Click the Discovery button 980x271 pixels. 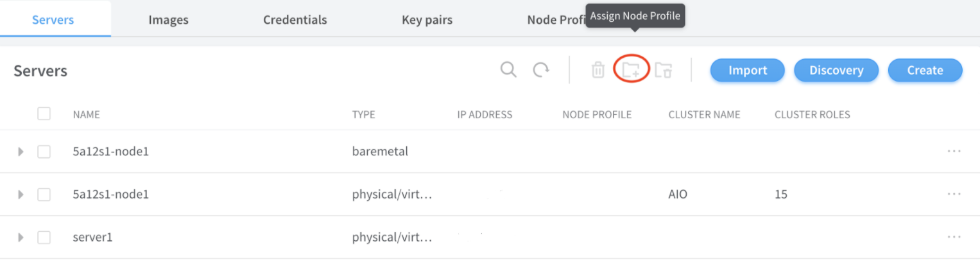click(836, 71)
